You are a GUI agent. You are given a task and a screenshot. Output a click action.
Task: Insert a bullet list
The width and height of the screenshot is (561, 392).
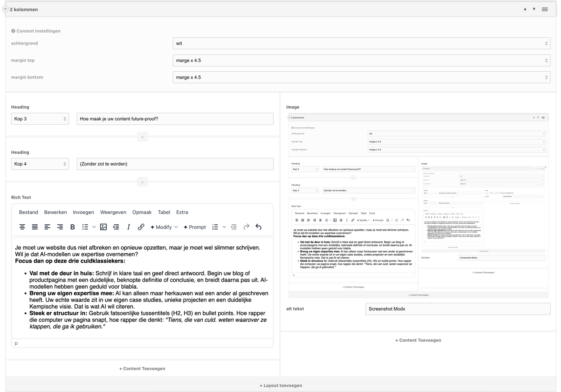point(85,227)
